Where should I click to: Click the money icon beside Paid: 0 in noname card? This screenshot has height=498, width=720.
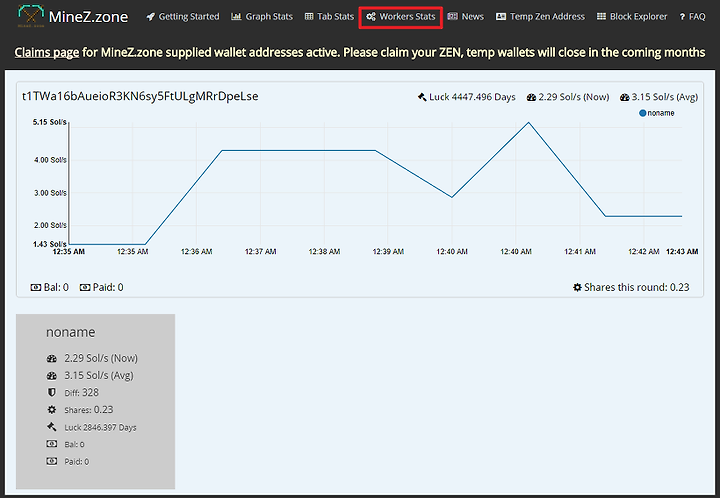pos(51,461)
